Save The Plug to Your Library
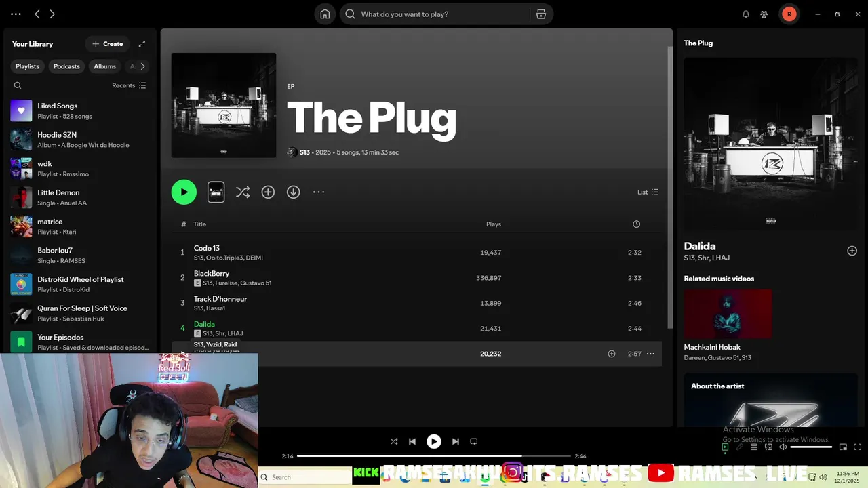 [x=268, y=192]
